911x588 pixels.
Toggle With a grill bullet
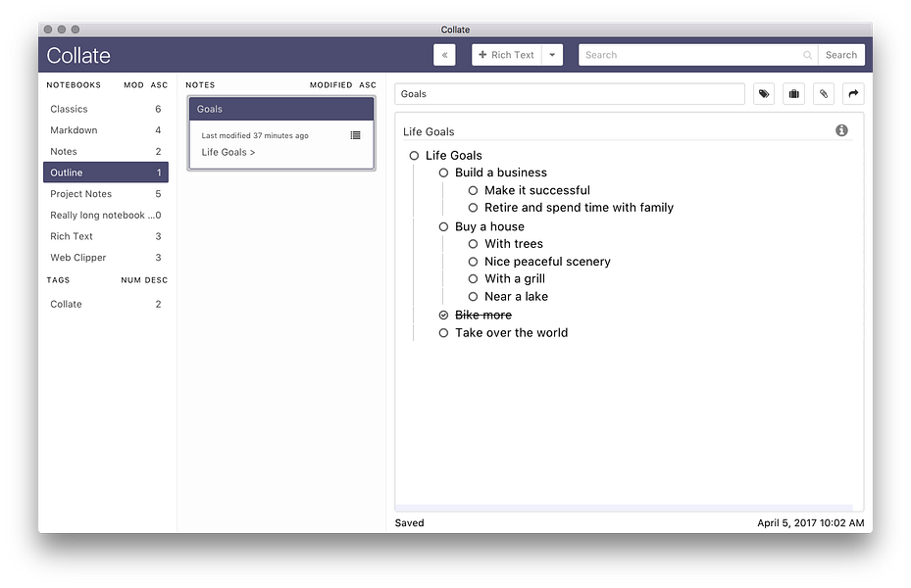pos(473,278)
